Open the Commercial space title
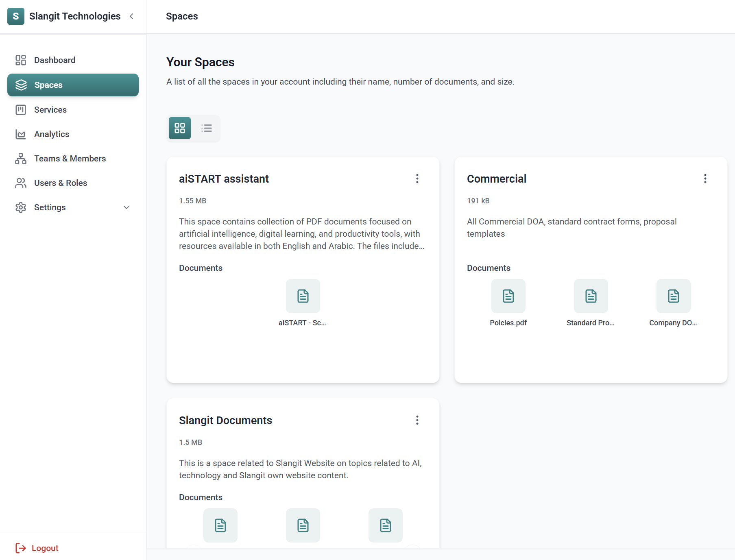Viewport: 735px width, 560px height. [497, 179]
